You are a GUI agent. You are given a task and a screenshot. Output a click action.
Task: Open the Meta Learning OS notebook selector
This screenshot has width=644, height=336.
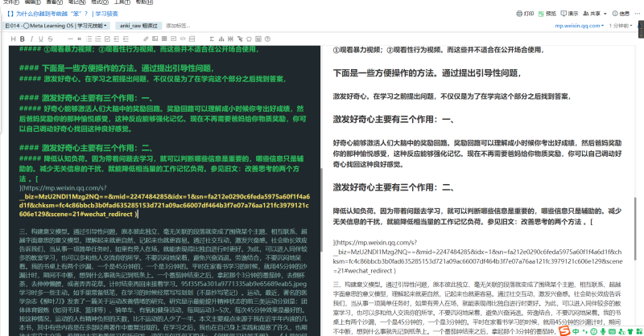56,26
